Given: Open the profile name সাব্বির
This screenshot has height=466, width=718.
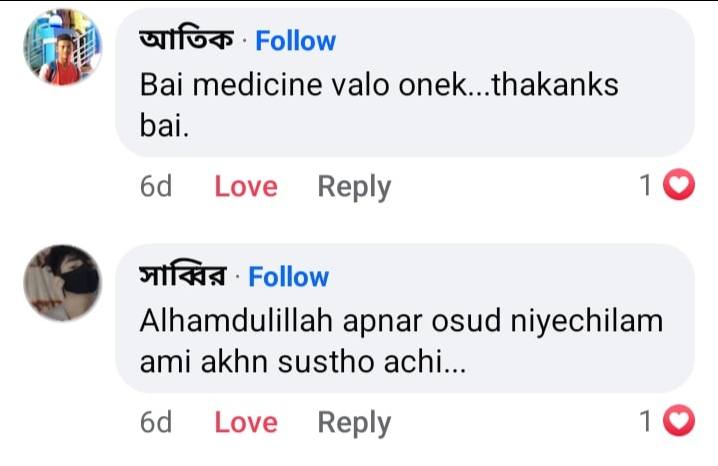Looking at the screenshot, I should [x=187, y=277].
